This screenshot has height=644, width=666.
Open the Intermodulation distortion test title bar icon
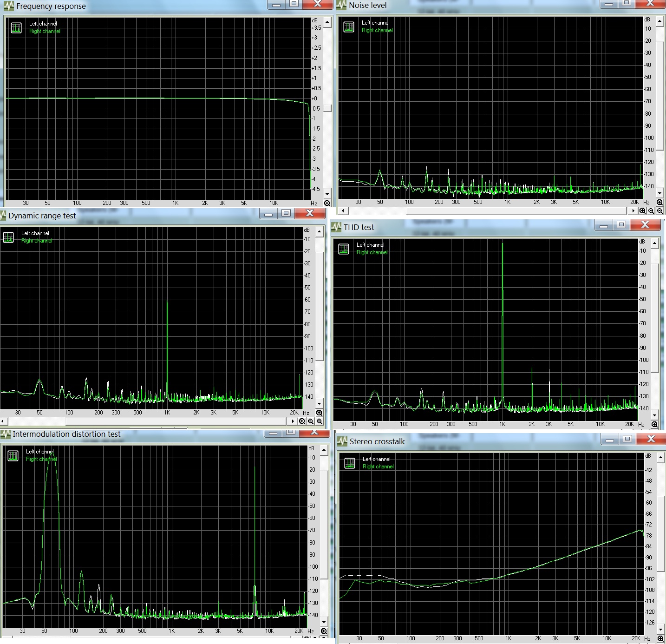6,434
